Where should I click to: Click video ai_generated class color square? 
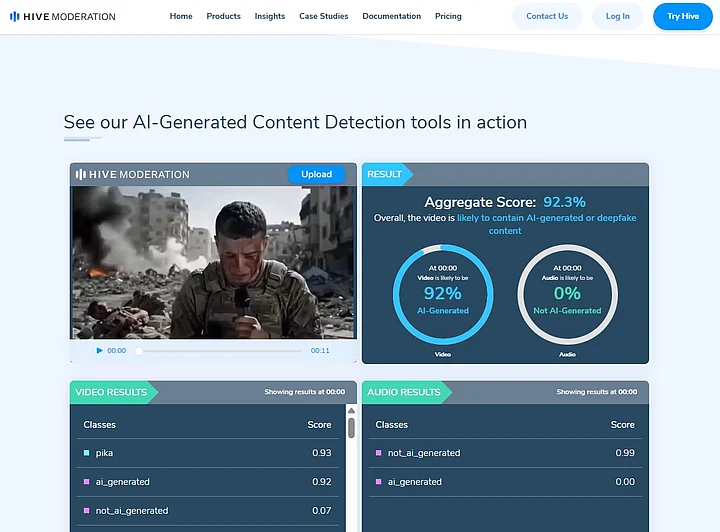(87, 482)
